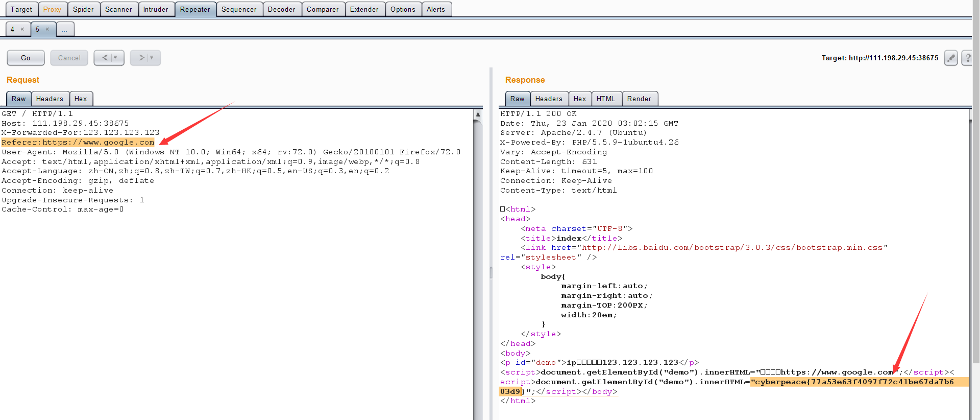Close Repeater sub-tab 4
The image size is (980, 420).
click(x=22, y=29)
